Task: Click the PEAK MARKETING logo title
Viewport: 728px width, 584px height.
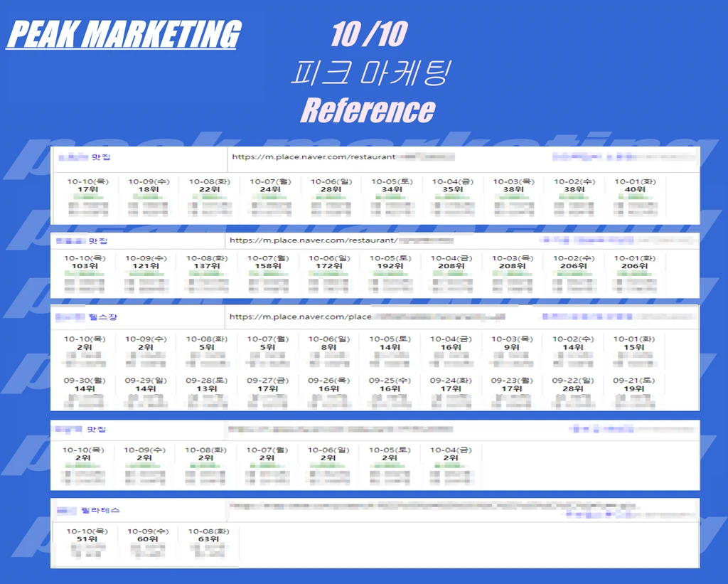Action: click(x=123, y=35)
